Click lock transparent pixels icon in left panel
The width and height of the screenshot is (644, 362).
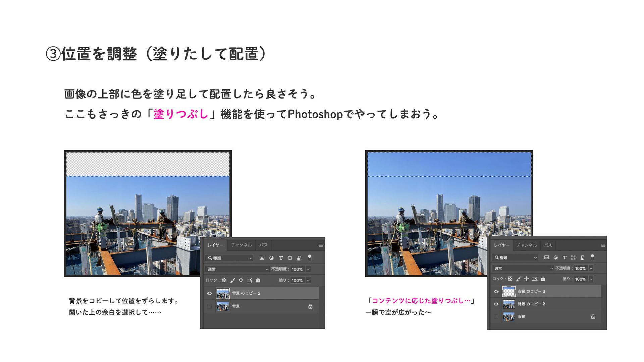(224, 280)
